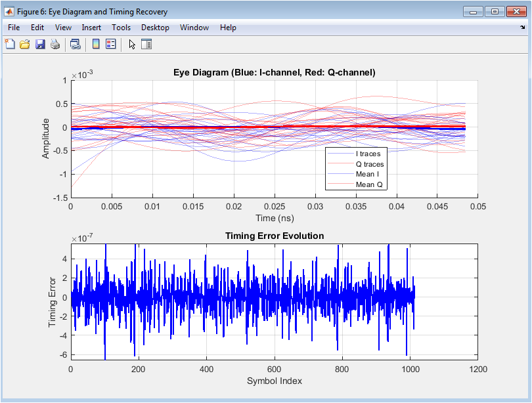The image size is (532, 403).
Task: Click the dock figure arrow at the menu bar's right
Action: click(523, 28)
